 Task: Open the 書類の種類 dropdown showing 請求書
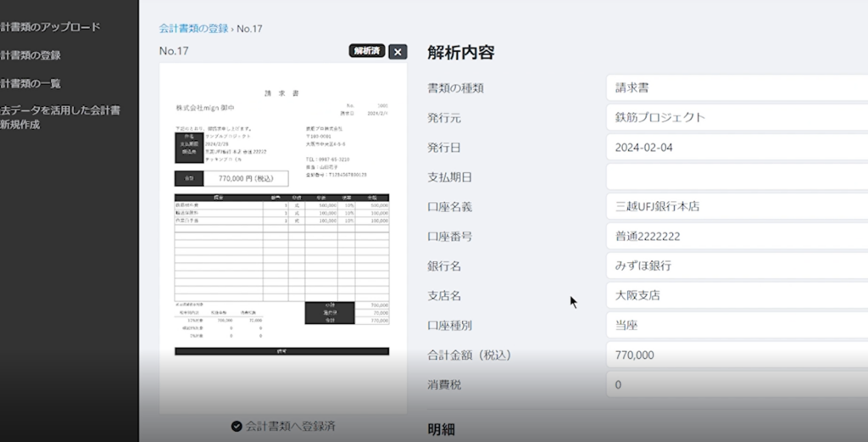pyautogui.click(x=736, y=88)
